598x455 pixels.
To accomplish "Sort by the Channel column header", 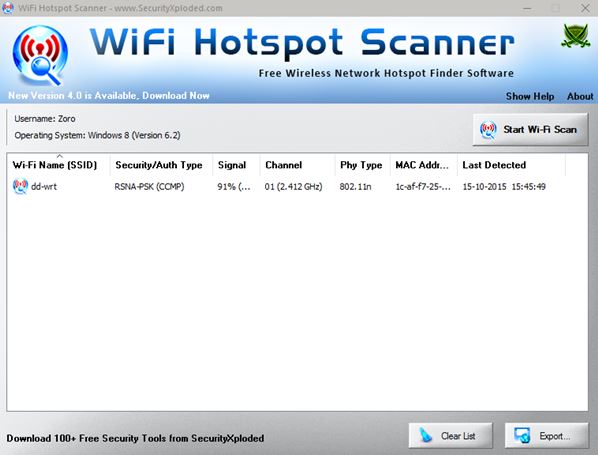I will (x=297, y=165).
